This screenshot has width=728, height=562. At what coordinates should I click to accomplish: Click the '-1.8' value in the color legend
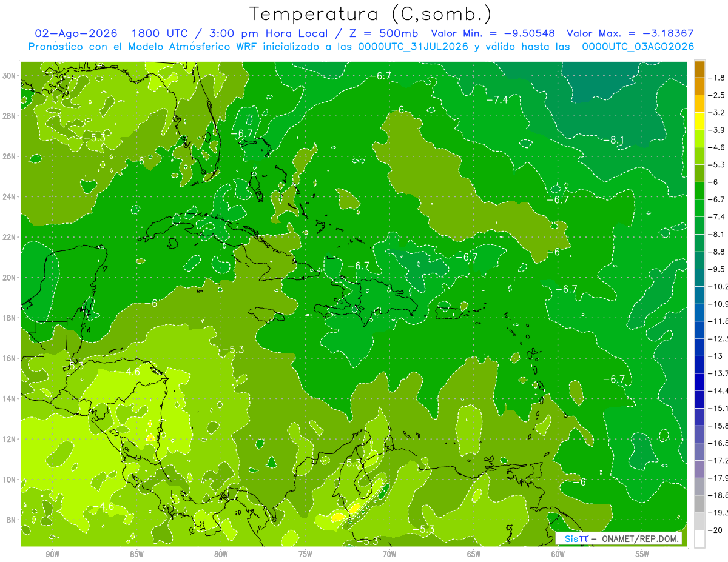(x=716, y=78)
